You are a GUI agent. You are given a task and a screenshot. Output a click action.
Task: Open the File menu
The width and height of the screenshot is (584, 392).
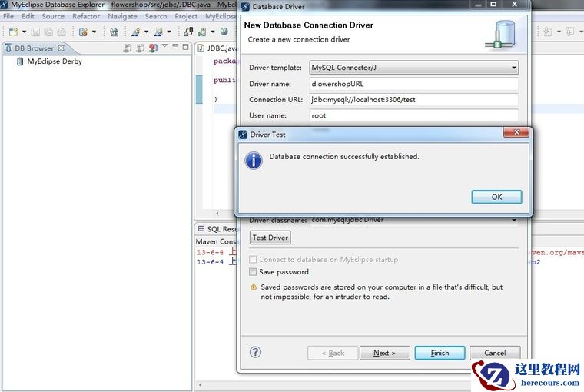click(8, 16)
